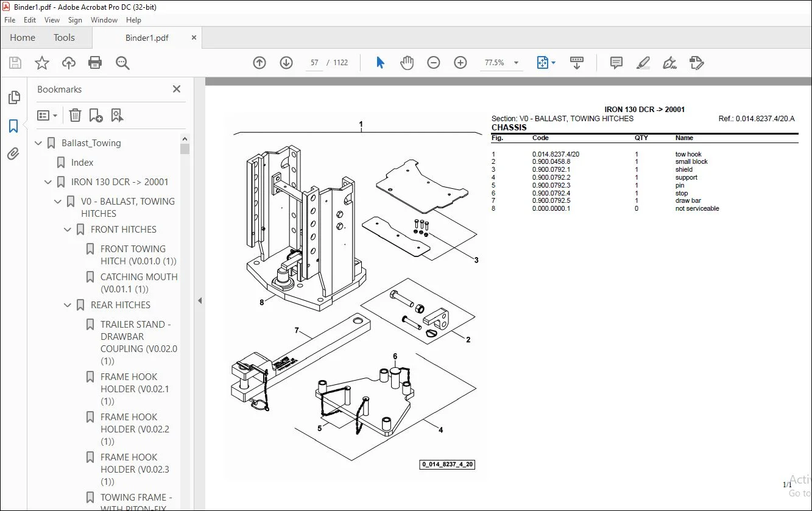The width and height of the screenshot is (812, 511).
Task: Open the find text search tool
Action: pyautogui.click(x=122, y=63)
